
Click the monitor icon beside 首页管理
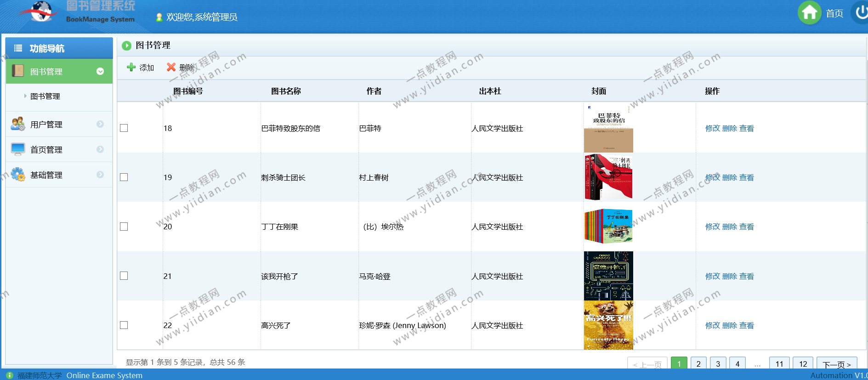click(18, 149)
